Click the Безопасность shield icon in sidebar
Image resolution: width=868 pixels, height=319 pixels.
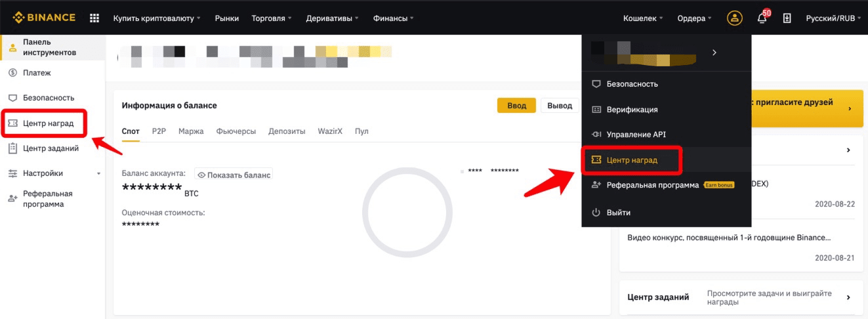[12, 98]
